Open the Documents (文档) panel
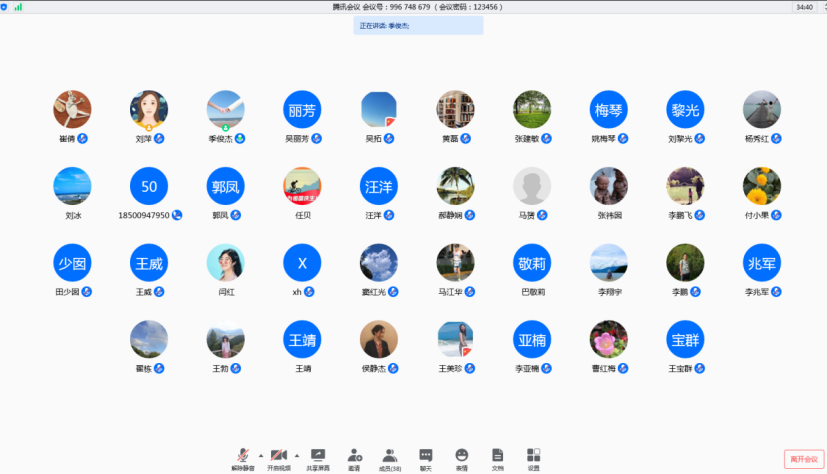The image size is (827, 474). (x=498, y=458)
